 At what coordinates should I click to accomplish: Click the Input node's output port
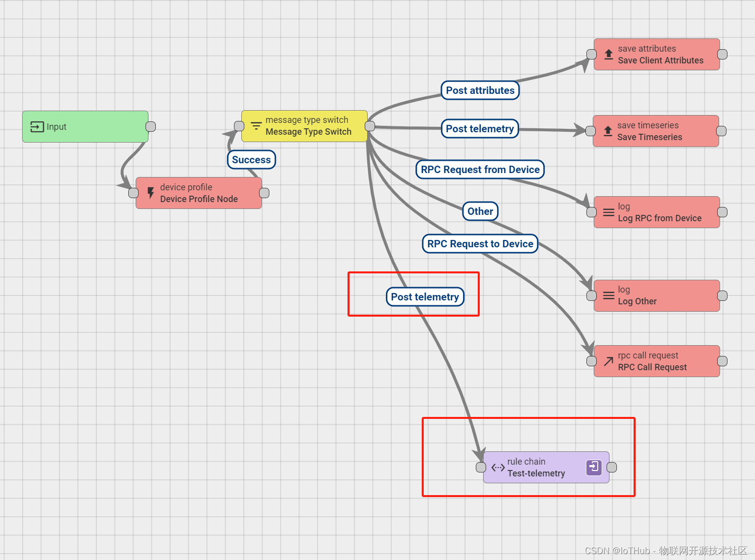pyautogui.click(x=151, y=127)
